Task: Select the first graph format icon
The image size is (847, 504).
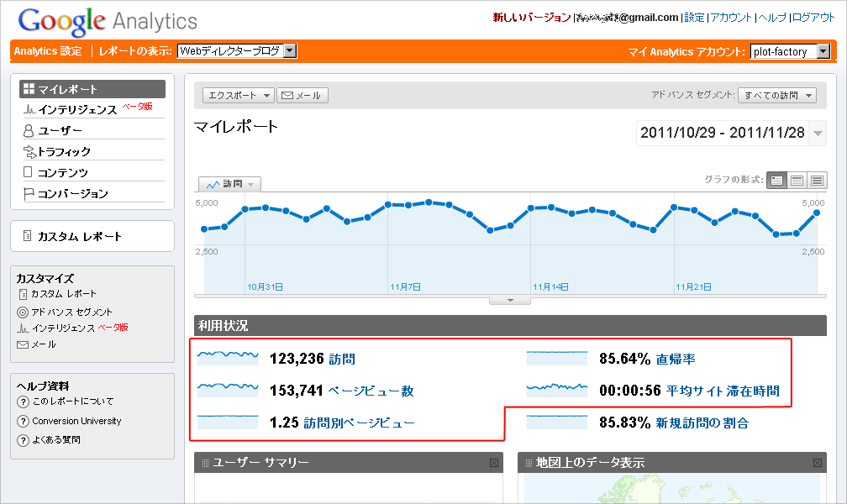Action: point(776,181)
